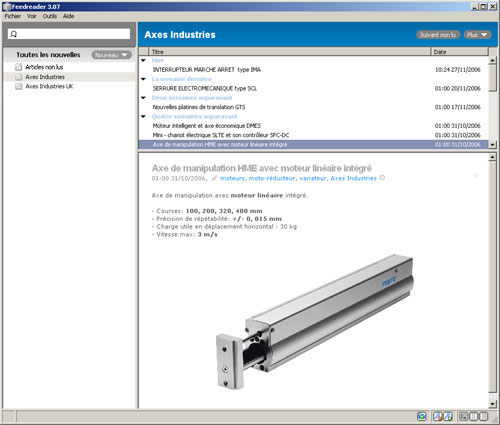
Task: Sort by the Date column header
Action: pos(459,52)
